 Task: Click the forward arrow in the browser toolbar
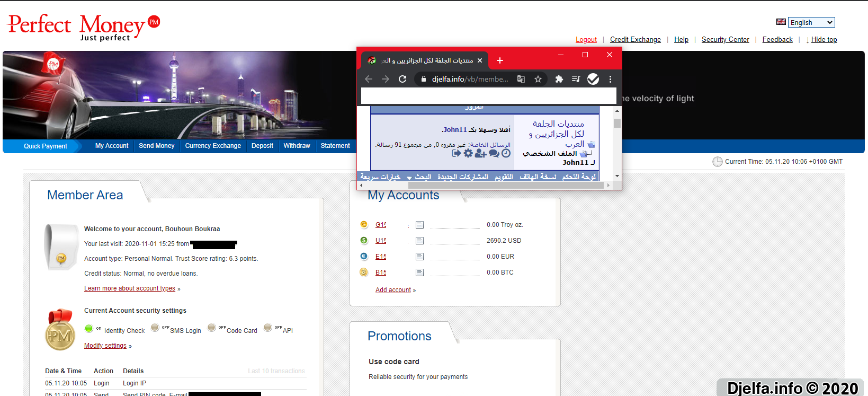coord(386,79)
